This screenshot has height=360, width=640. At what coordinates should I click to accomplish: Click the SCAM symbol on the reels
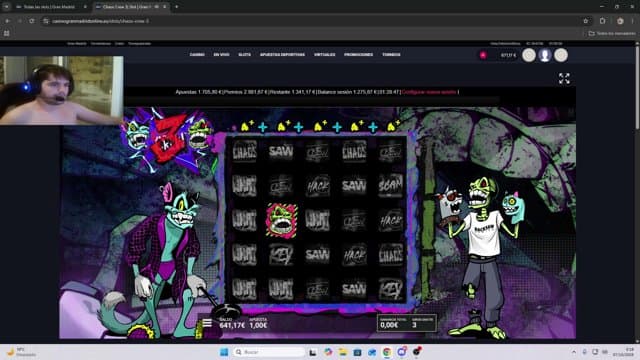[391, 186]
